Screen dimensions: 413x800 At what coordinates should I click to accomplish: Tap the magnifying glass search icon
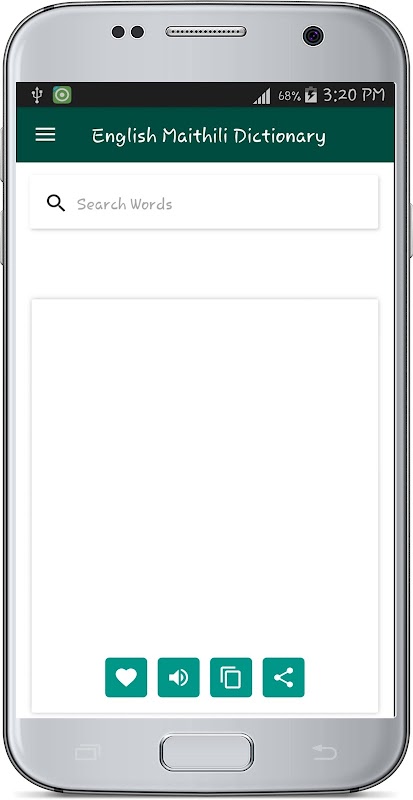(x=56, y=203)
